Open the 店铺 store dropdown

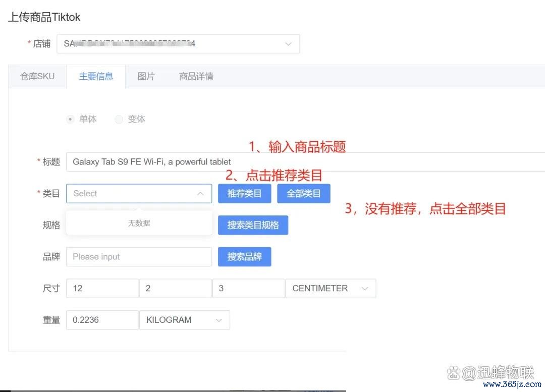pyautogui.click(x=178, y=44)
